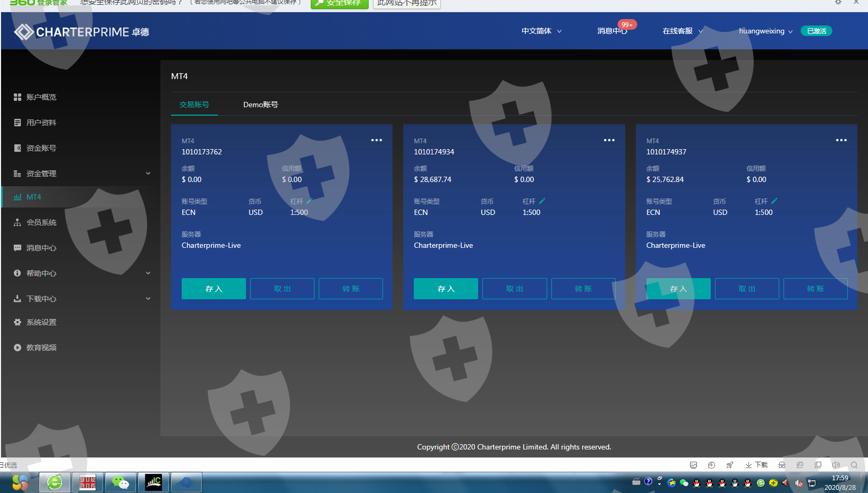
Task: Expand the 帮助中心 sidebar menu
Action: [148, 273]
